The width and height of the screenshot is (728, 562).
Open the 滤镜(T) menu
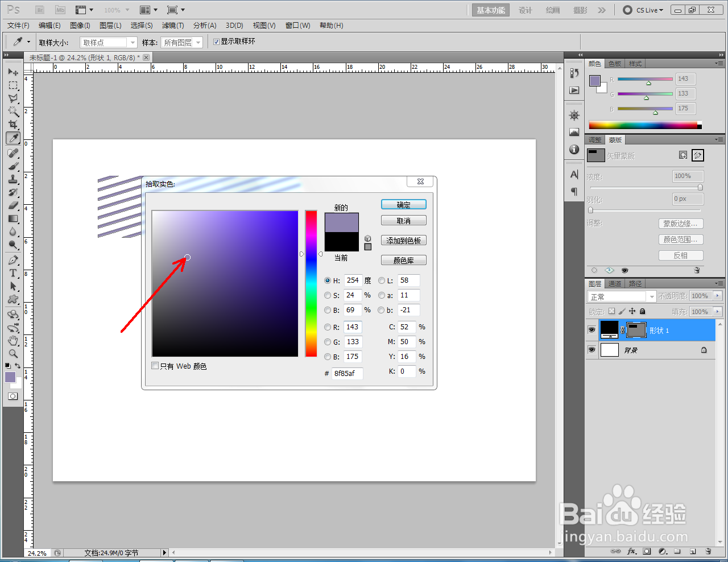[173, 25]
